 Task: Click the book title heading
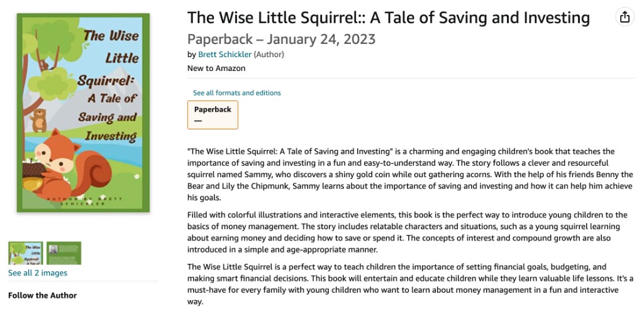point(388,18)
